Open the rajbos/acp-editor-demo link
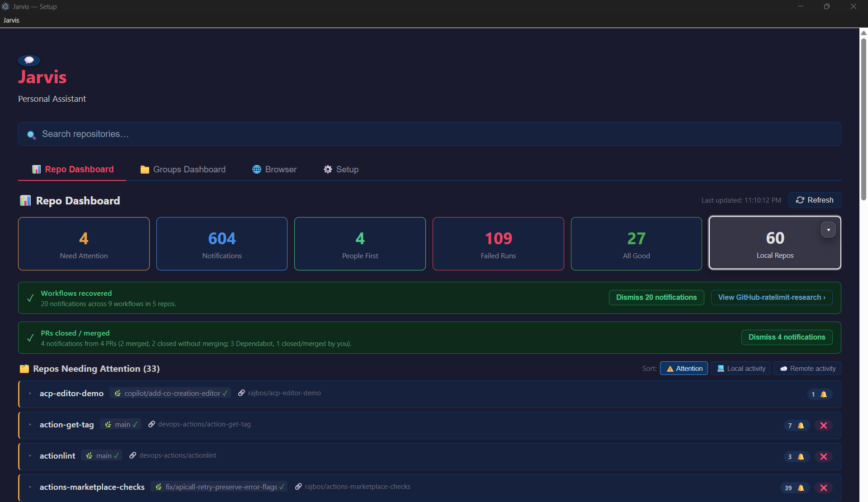Image resolution: width=868 pixels, height=502 pixels. tap(284, 393)
